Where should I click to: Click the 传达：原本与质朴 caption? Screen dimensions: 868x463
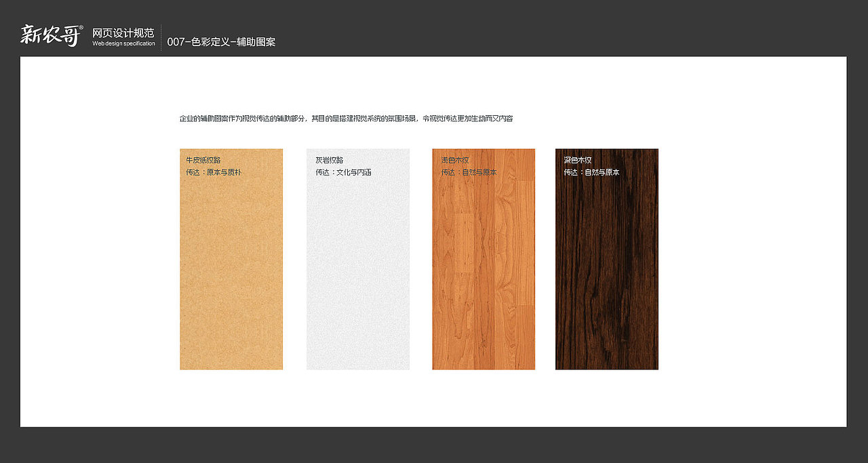(x=214, y=172)
